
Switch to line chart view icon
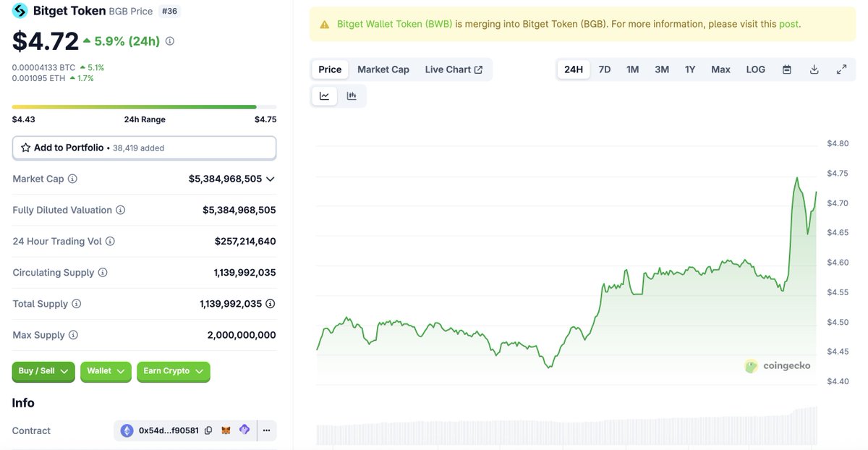[x=325, y=95]
